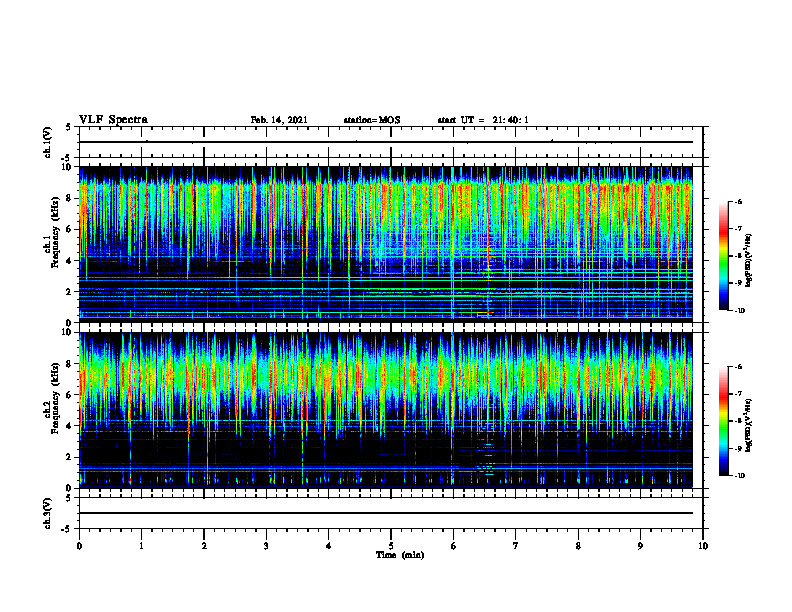Click the "-9" label on ch.1 colorbar
Screen dimensions: 792x612
(738, 283)
